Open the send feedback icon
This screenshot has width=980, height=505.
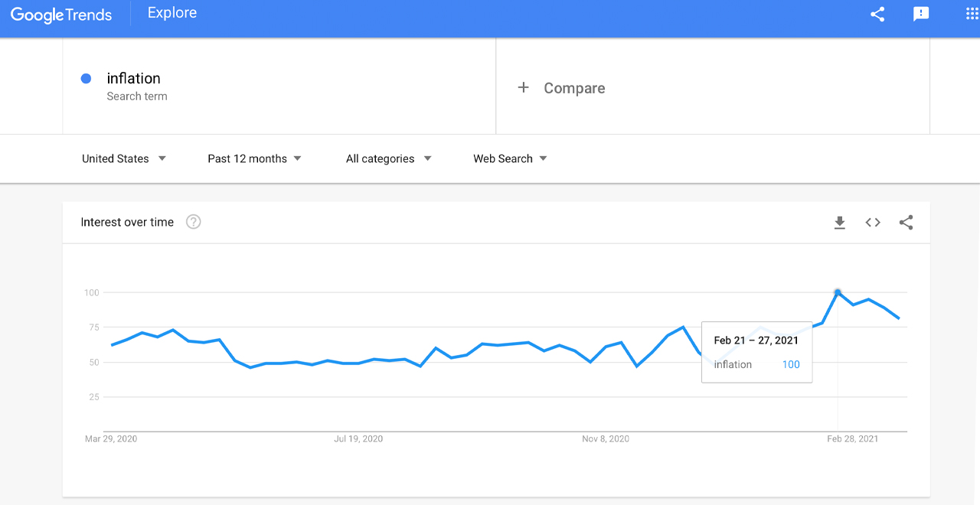pyautogui.click(x=921, y=14)
